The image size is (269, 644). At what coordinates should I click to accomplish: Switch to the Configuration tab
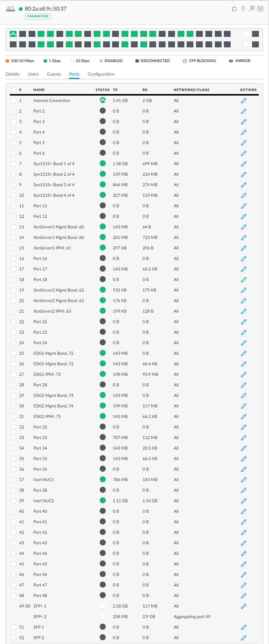(101, 74)
